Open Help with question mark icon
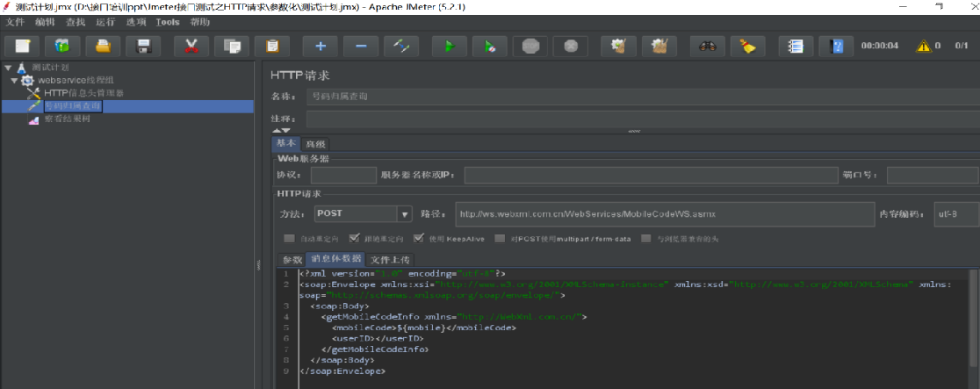 coord(836,47)
